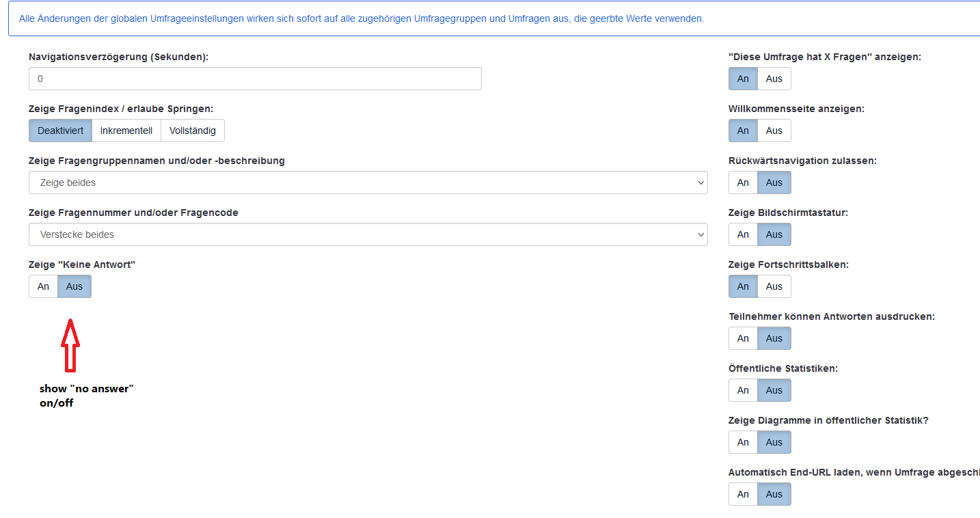Open the 'Zeige beides' dropdown
The width and height of the screenshot is (980, 518).
(368, 182)
